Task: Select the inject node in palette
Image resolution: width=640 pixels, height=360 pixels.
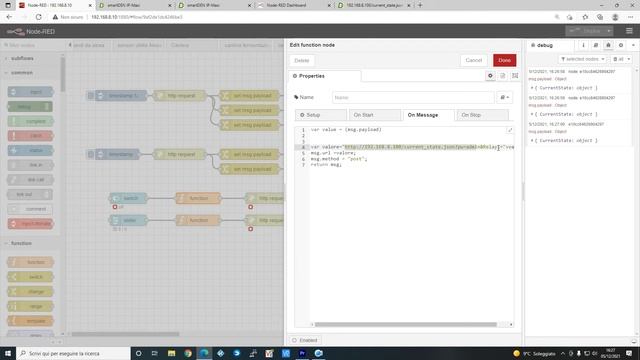Action: [x=31, y=92]
